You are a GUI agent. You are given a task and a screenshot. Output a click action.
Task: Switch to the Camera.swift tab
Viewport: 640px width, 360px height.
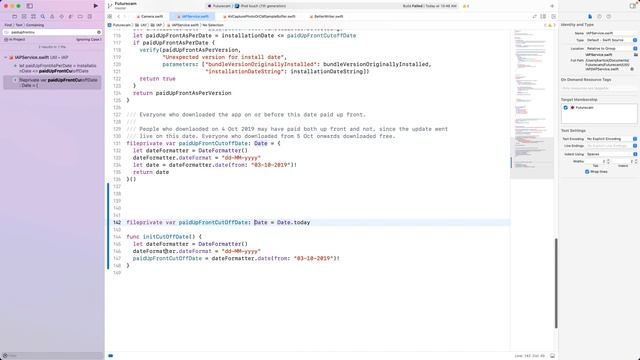(x=150, y=16)
